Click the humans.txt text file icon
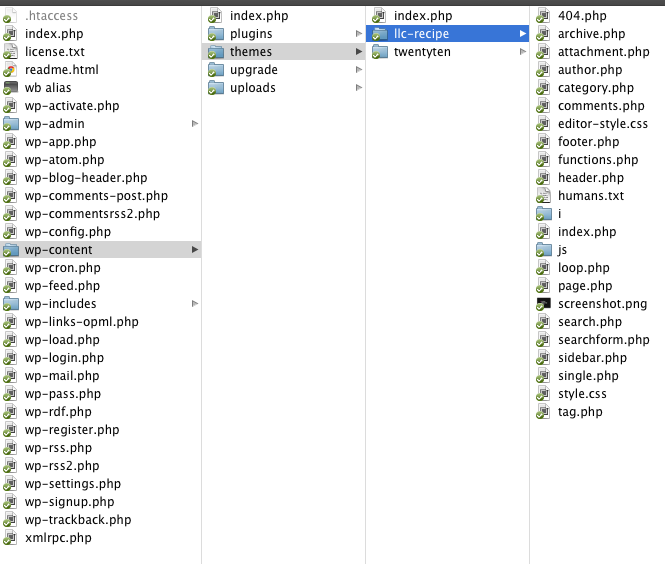The width and height of the screenshot is (665, 564). click(543, 196)
